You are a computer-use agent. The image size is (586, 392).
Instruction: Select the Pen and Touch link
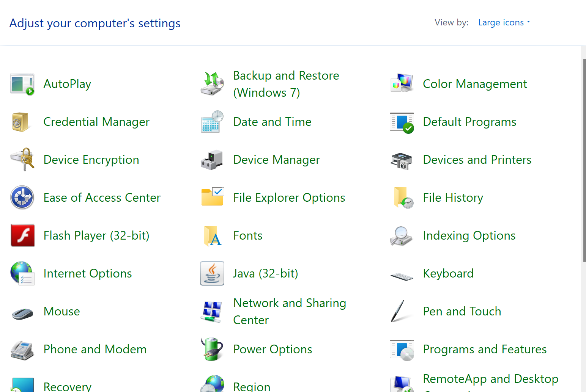tap(462, 311)
